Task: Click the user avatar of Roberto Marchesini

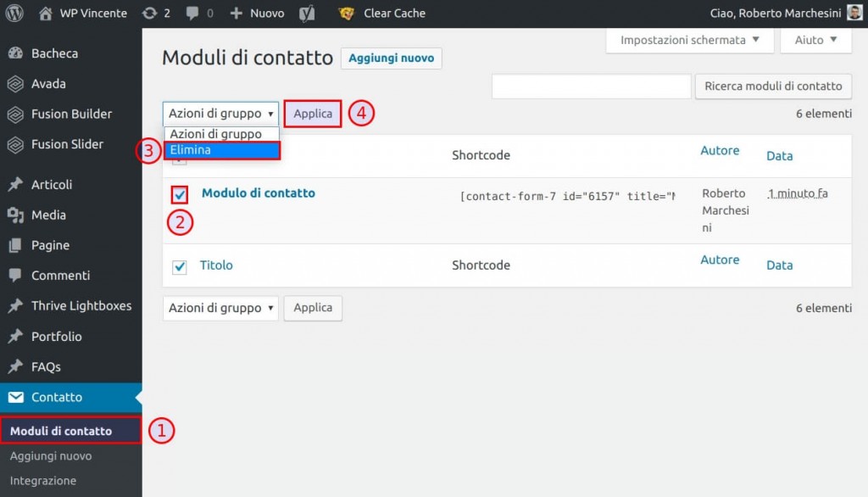Action: pos(854,13)
